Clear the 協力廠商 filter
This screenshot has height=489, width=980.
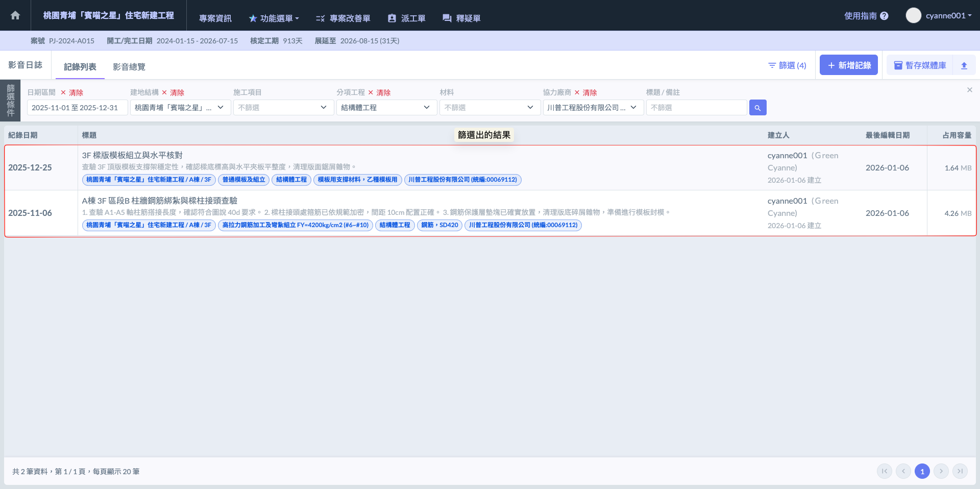[x=585, y=92]
